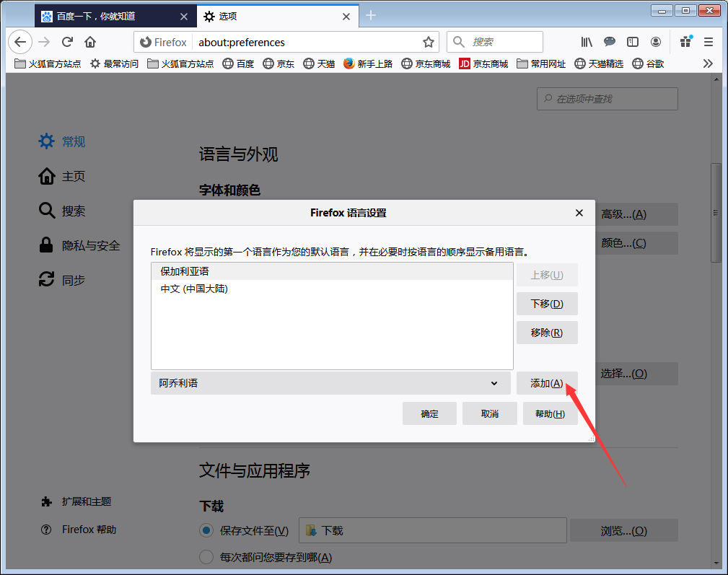Toggle the sidebar with its toolbar icon
728x575 pixels.
click(633, 42)
